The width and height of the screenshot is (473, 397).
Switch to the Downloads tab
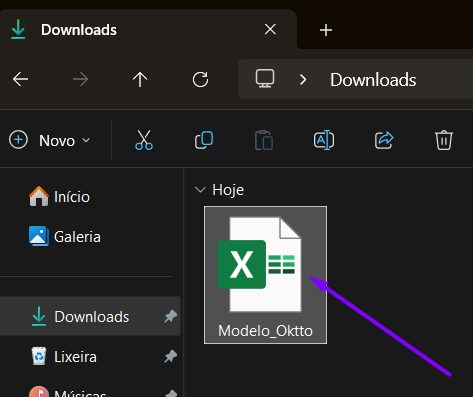[x=147, y=29]
